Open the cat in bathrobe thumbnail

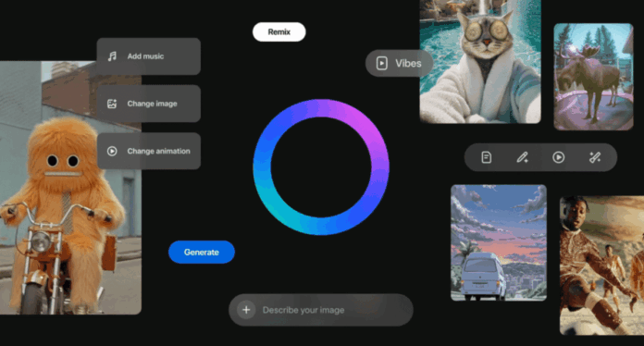point(480,62)
